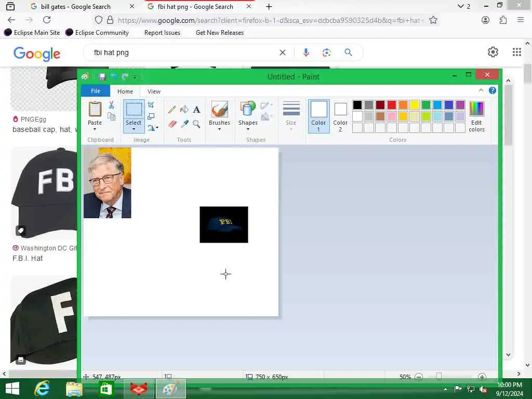Viewport: 532px width, 399px height.
Task: Click the Google search magnifier button
Action: tap(348, 52)
